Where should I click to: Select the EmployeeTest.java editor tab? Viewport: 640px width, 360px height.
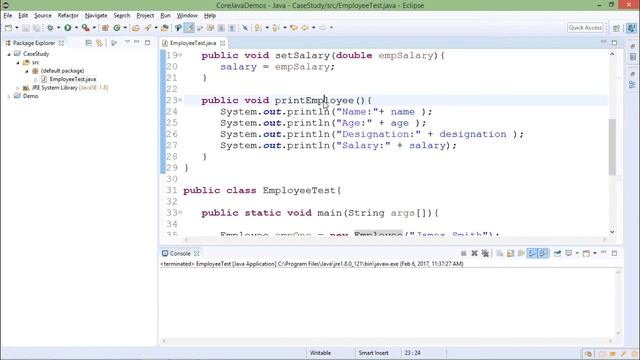tap(193, 43)
